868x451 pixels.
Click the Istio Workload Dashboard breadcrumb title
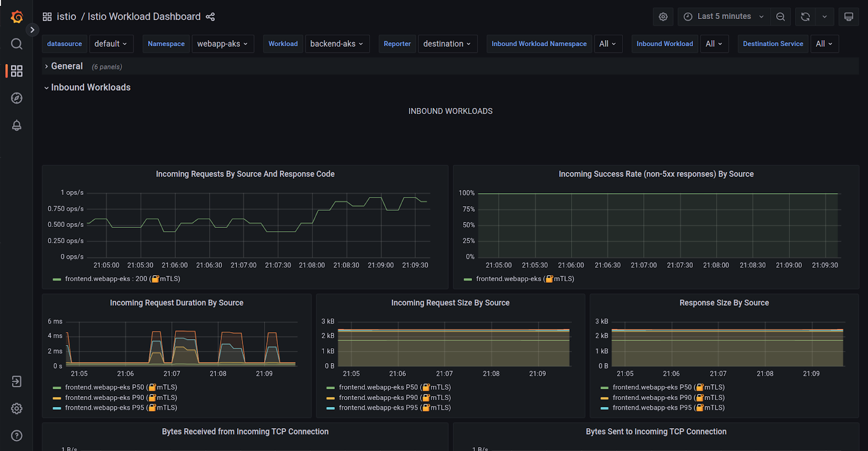[x=144, y=17]
